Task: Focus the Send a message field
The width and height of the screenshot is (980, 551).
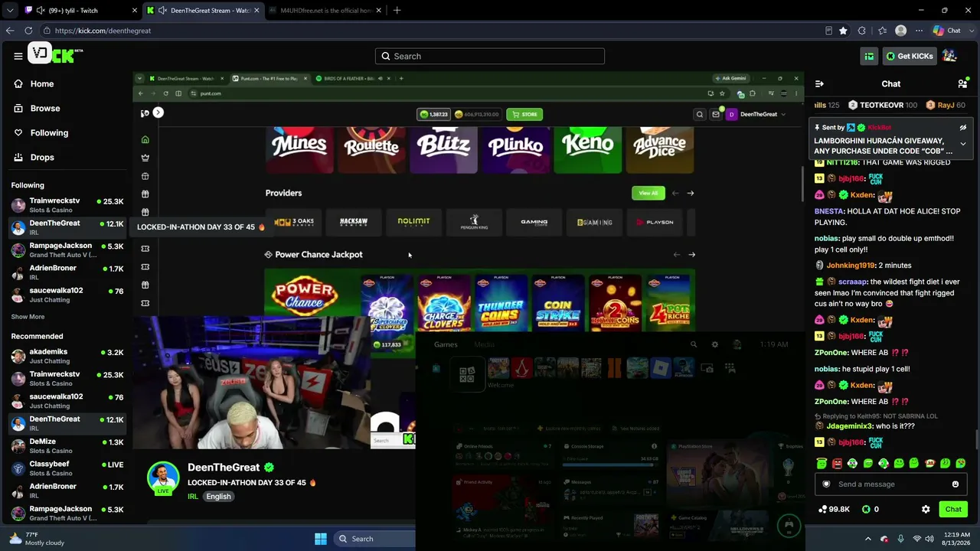Action: pos(890,484)
